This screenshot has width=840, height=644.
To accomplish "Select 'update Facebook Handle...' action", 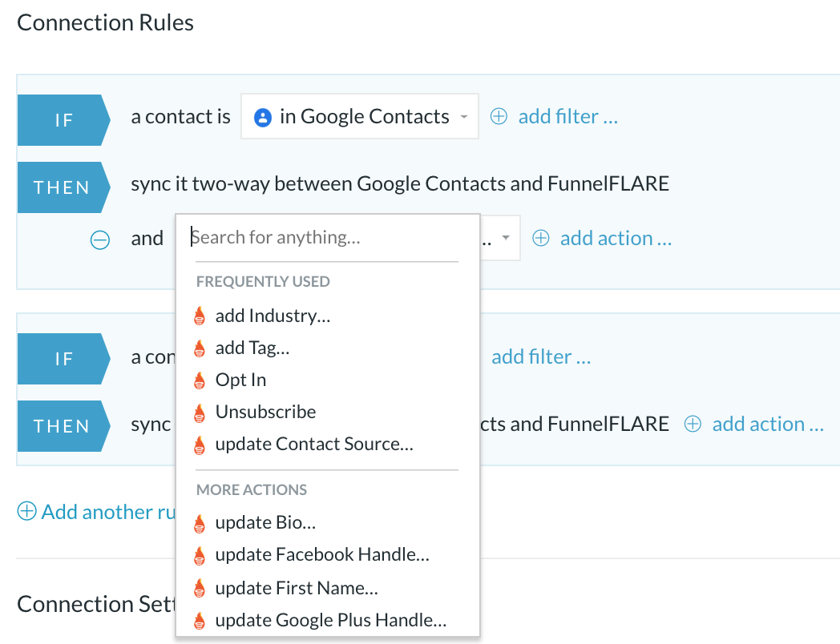I will click(x=322, y=555).
